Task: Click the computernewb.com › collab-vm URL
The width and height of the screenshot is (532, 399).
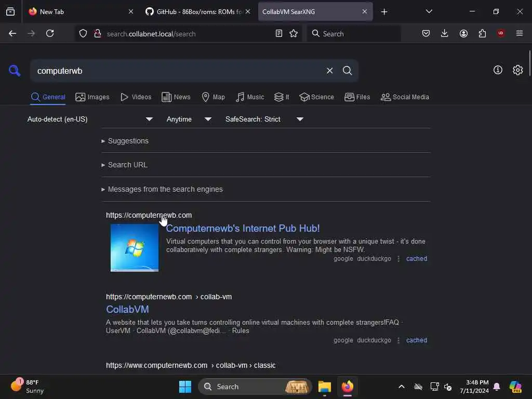Action: (169, 297)
